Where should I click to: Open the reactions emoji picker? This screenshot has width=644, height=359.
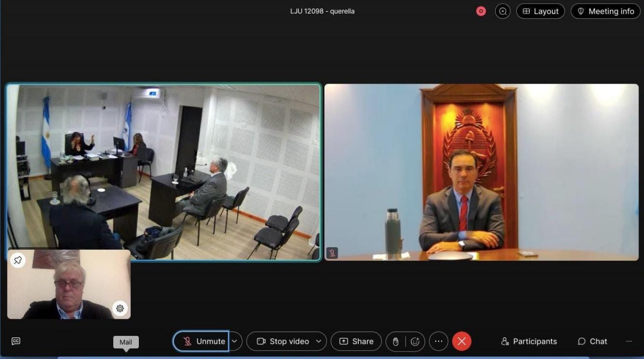(415, 341)
